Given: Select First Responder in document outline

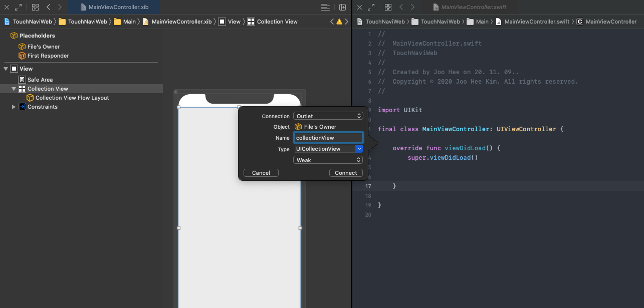Looking at the screenshot, I should (x=48, y=56).
